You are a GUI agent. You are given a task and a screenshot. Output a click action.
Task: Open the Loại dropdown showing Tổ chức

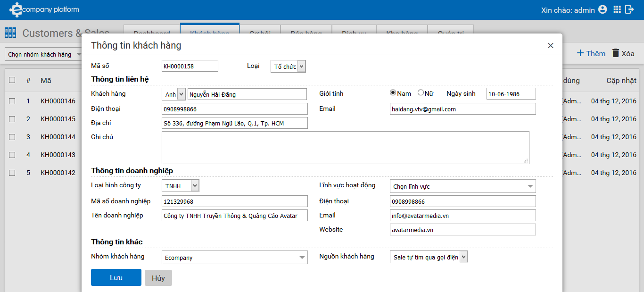point(288,67)
